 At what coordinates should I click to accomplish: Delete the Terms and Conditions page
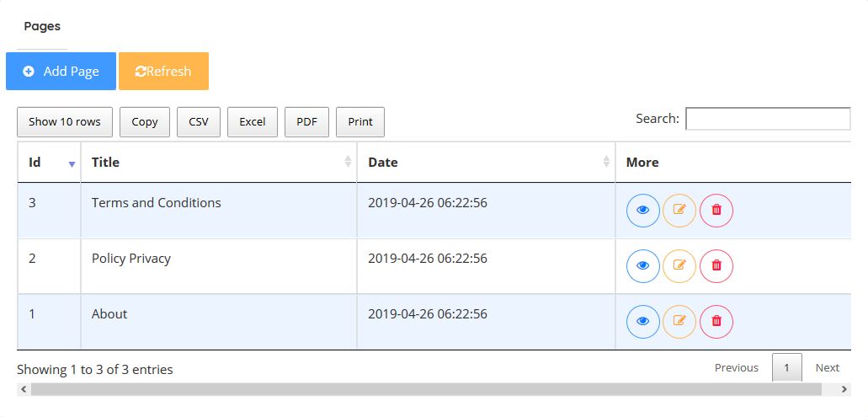pos(716,211)
